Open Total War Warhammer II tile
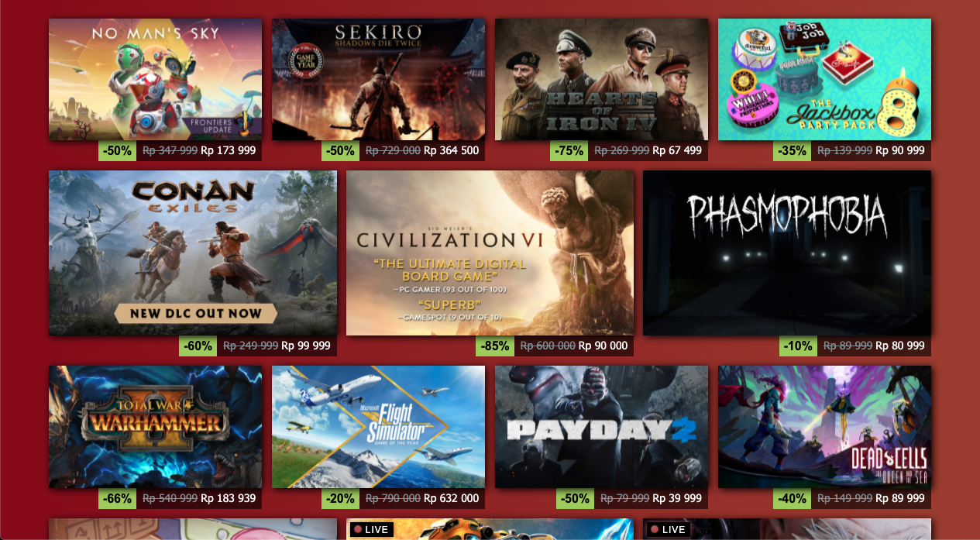 155,427
